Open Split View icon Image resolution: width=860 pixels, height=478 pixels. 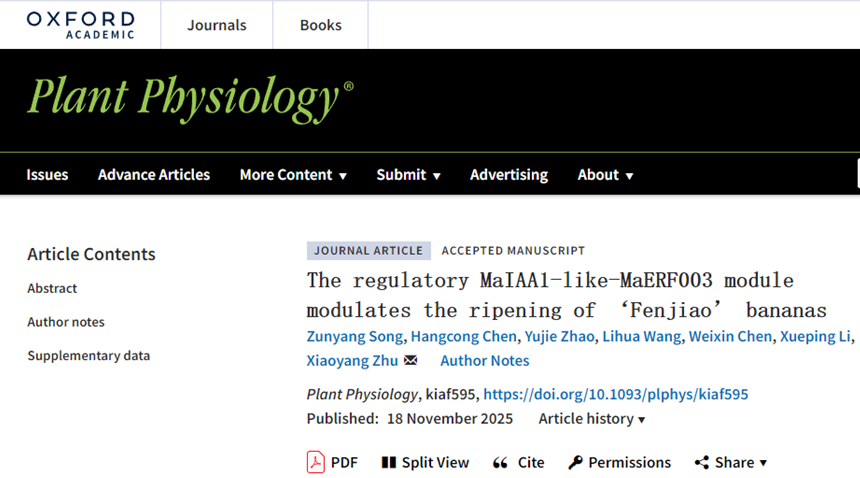click(389, 462)
